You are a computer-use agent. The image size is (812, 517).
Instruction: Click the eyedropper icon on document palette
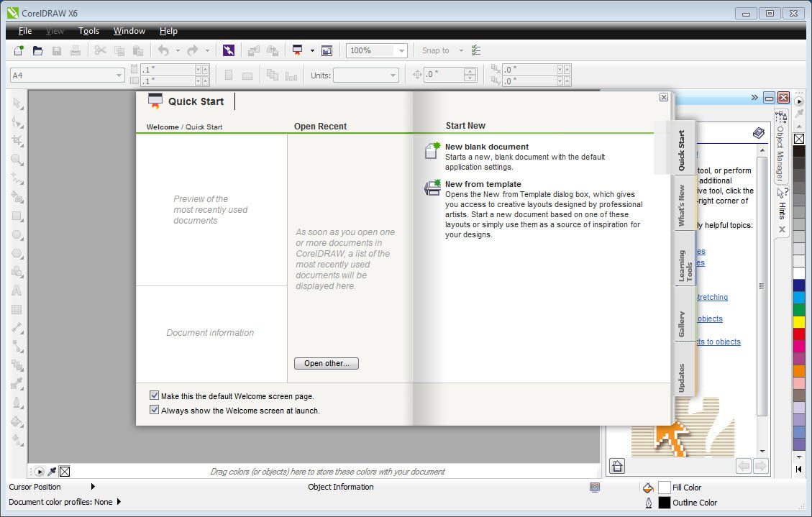pos(52,472)
